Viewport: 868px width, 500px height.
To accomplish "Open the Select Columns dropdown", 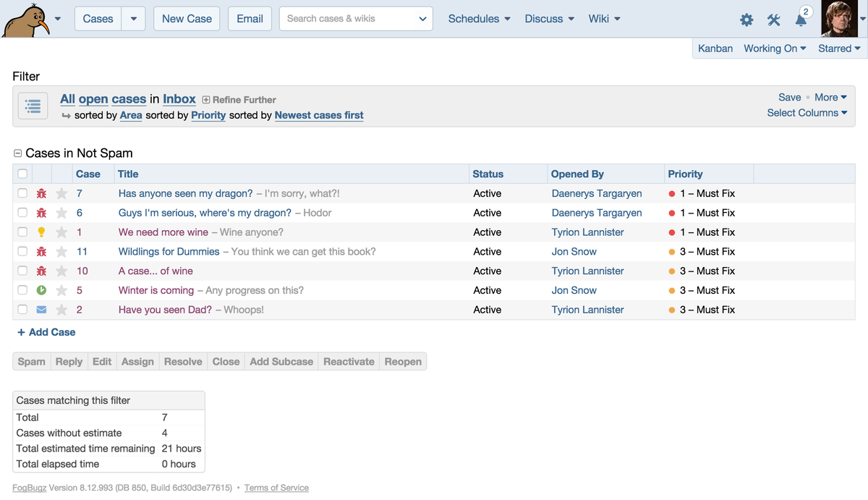I will [807, 113].
